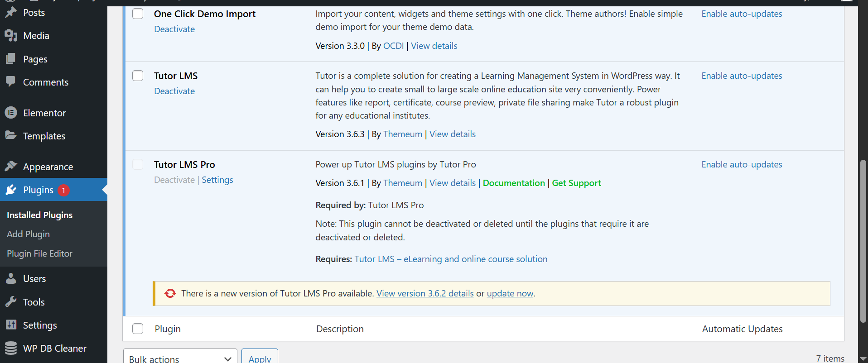Click the page vertical scrollbar thumb
The height and width of the screenshot is (363, 868).
(863, 241)
